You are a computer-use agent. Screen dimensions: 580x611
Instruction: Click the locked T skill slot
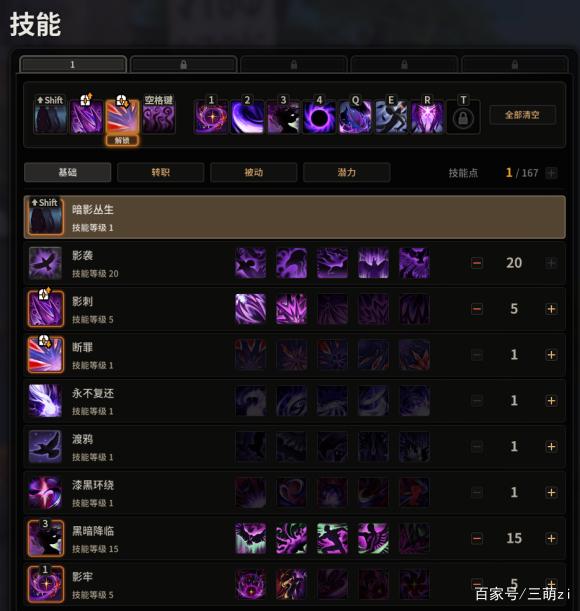coord(463,117)
